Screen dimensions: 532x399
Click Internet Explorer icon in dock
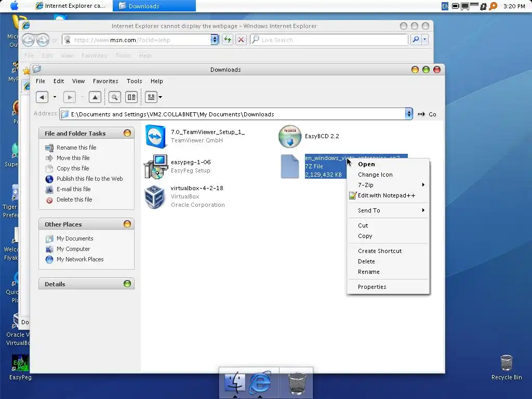(x=260, y=382)
